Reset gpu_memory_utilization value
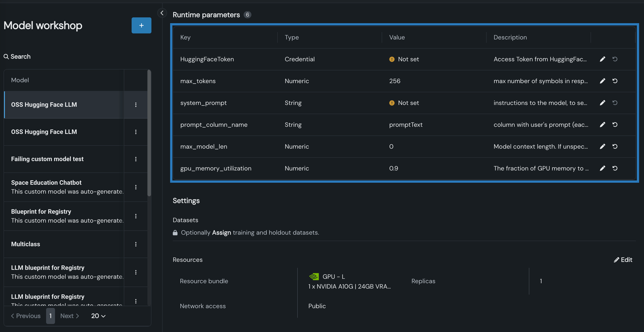The height and width of the screenshot is (332, 644). [615, 168]
